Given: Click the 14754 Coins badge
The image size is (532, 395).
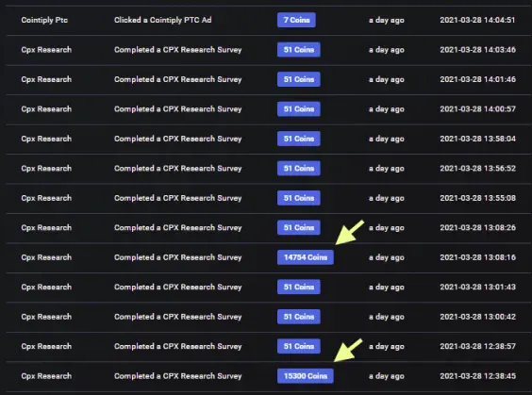Looking at the screenshot, I should coord(306,257).
